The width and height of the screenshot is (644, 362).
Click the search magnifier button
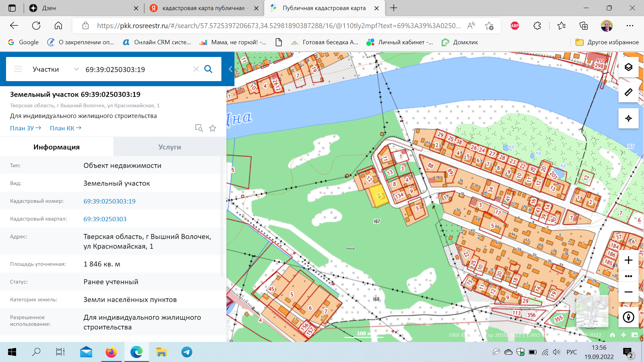tap(208, 69)
